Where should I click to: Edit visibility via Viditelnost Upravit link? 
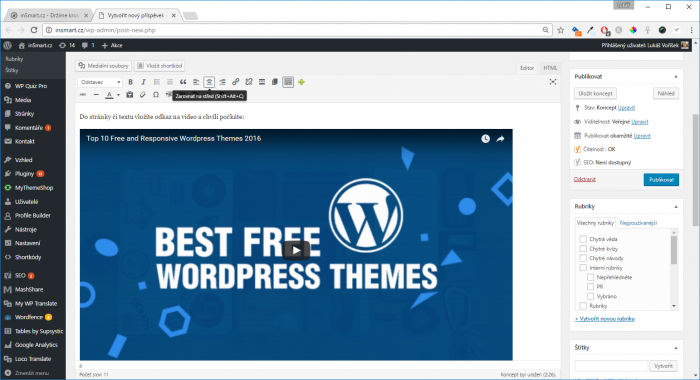coord(640,121)
